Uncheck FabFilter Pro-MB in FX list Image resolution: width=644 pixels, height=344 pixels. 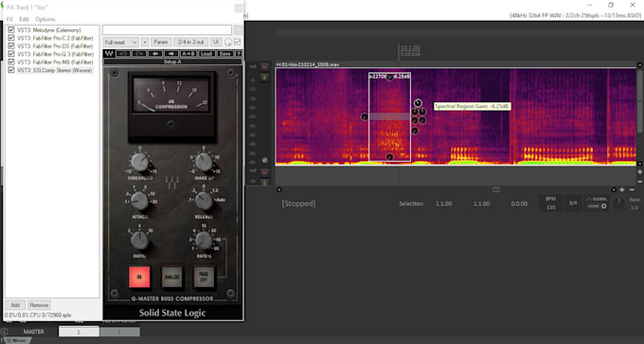pos(11,62)
